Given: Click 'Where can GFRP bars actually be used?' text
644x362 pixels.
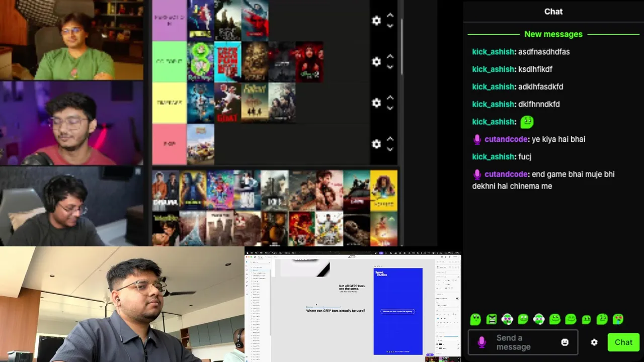Looking at the screenshot, I should click(x=336, y=311).
